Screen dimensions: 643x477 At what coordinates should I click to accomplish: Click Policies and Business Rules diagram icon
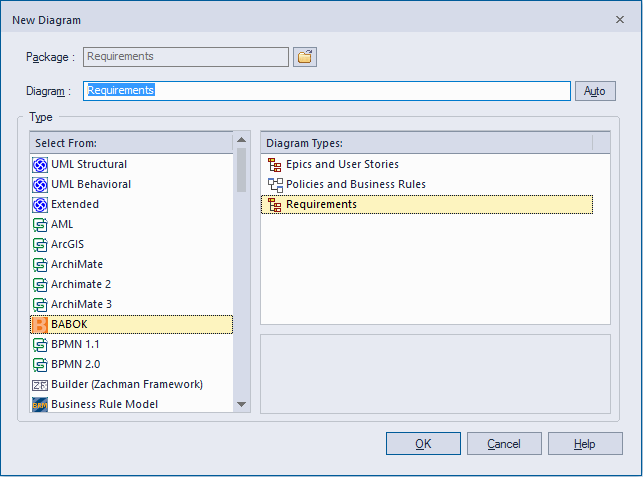click(275, 184)
